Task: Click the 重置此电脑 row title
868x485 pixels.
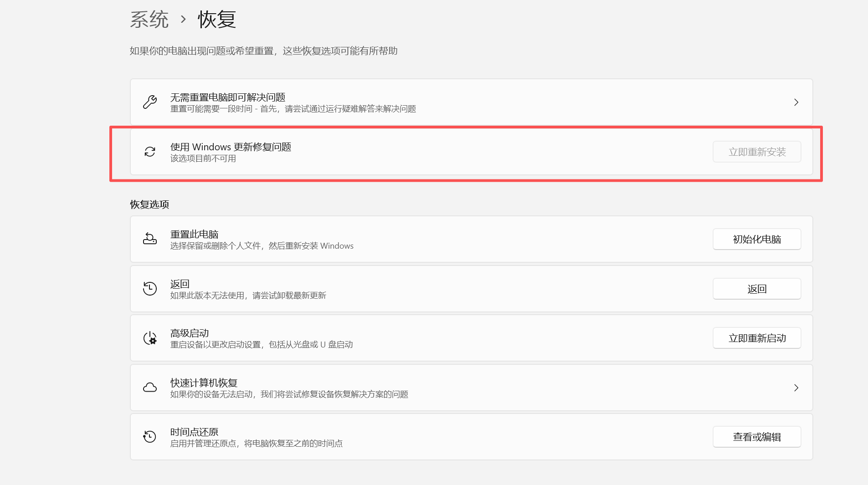Action: pyautogui.click(x=195, y=235)
